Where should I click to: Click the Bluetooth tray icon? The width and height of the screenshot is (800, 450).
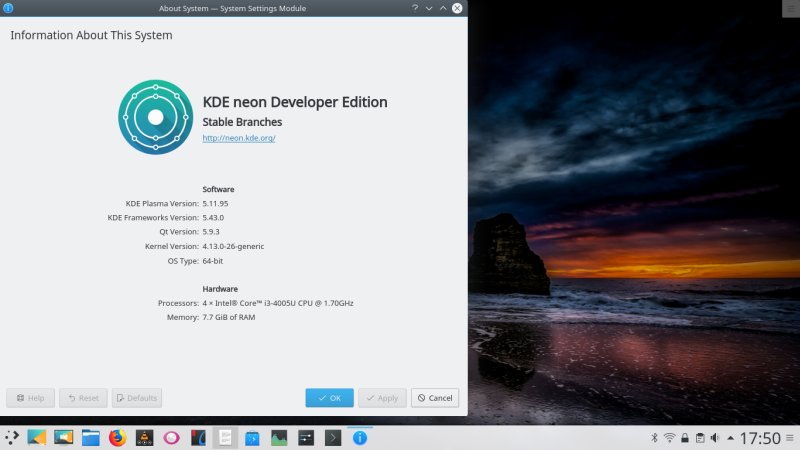[654, 438]
